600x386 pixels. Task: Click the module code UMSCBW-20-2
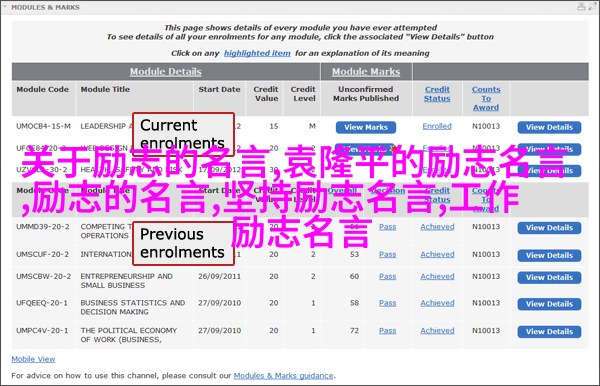point(43,277)
